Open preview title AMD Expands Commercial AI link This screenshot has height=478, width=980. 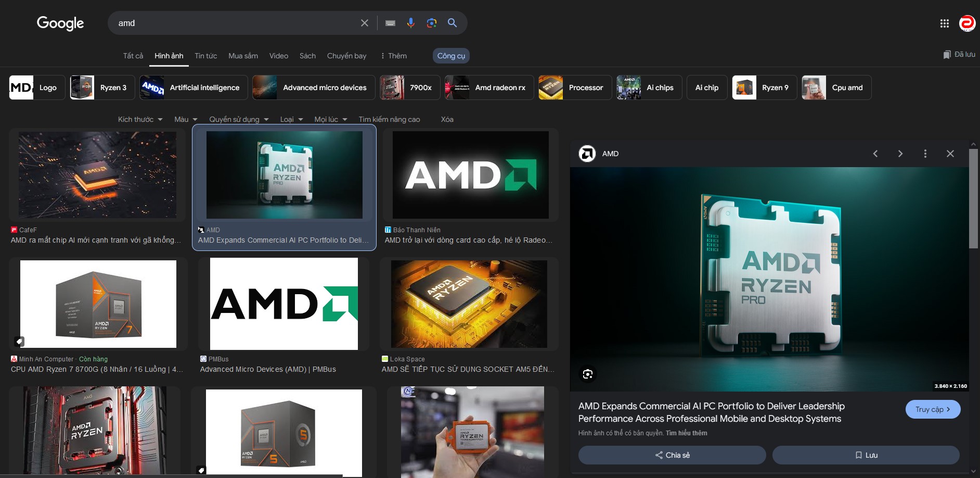(x=711, y=412)
